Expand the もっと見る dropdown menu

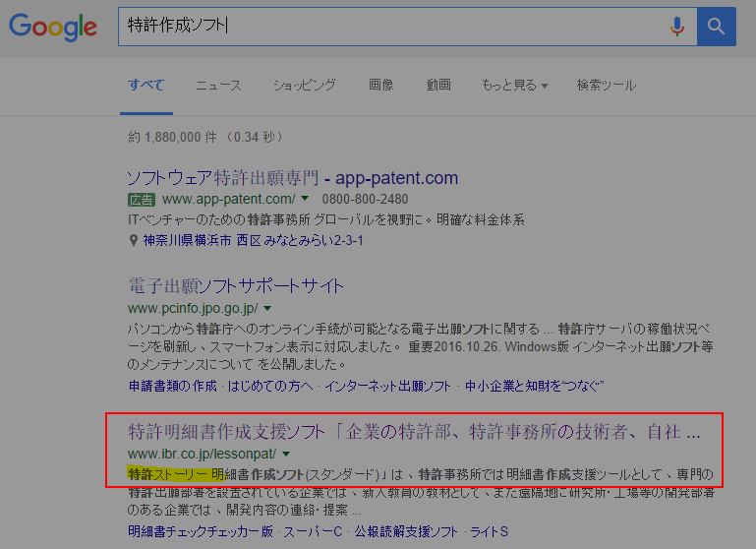(514, 86)
